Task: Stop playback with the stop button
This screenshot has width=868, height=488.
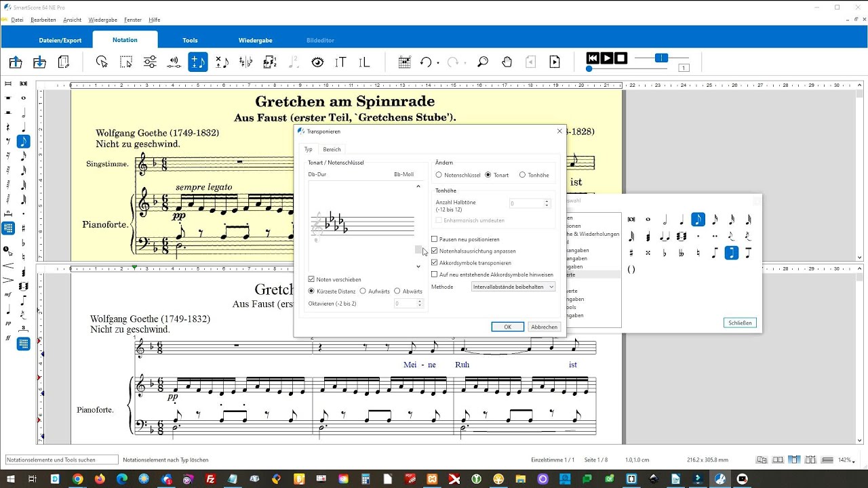Action: click(x=621, y=58)
